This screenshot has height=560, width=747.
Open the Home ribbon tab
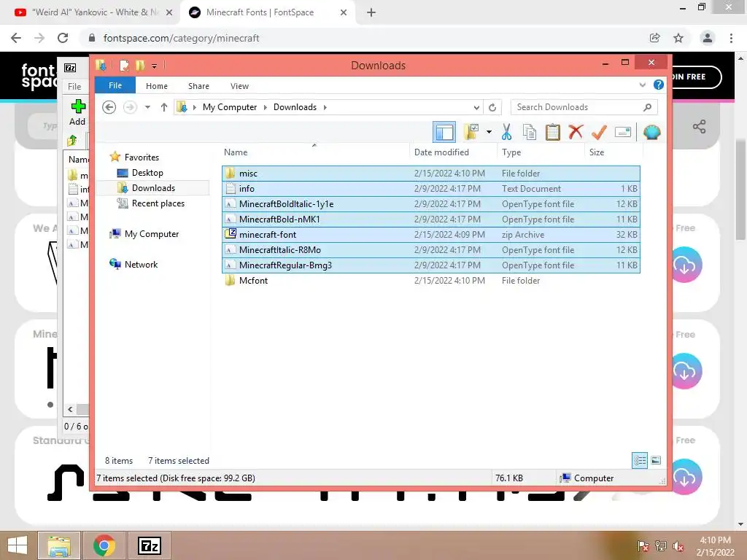[x=157, y=86]
